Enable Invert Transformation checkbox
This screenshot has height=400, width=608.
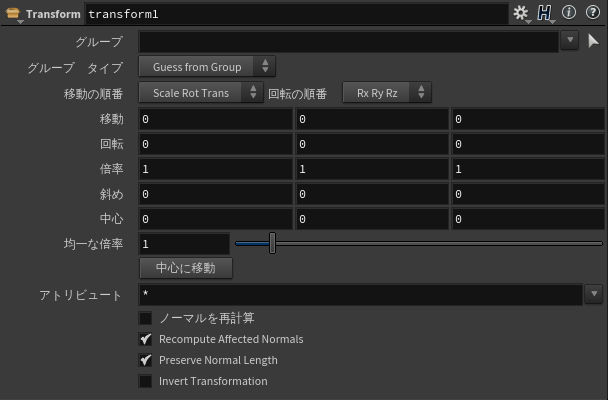146,381
